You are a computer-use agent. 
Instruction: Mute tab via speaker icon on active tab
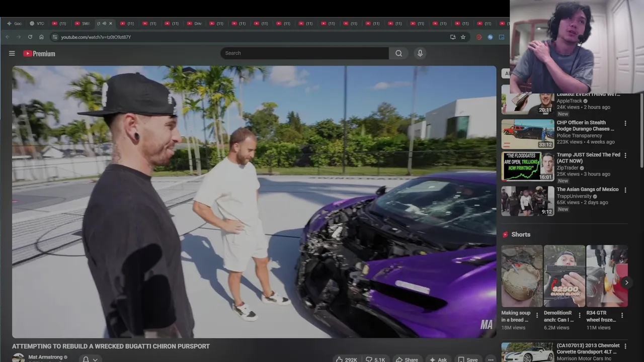[104, 24]
